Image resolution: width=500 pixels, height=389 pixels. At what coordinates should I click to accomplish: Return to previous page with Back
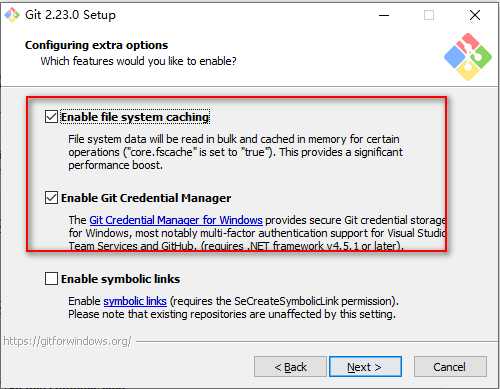[290, 367]
